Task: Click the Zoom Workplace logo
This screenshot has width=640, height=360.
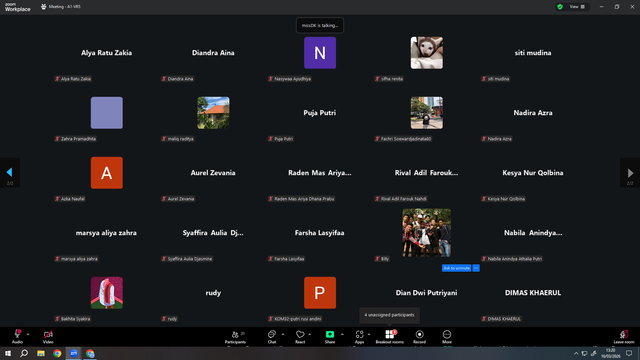Action: click(18, 7)
